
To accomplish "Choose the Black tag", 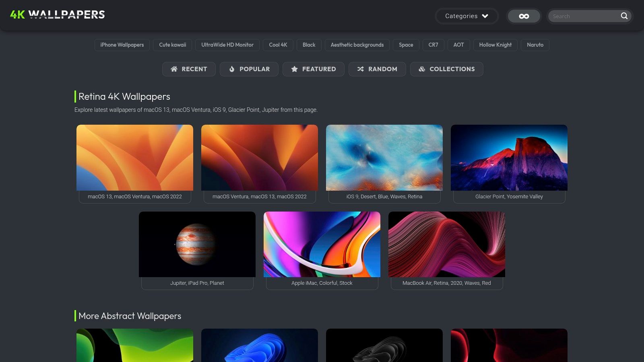I will click(309, 45).
